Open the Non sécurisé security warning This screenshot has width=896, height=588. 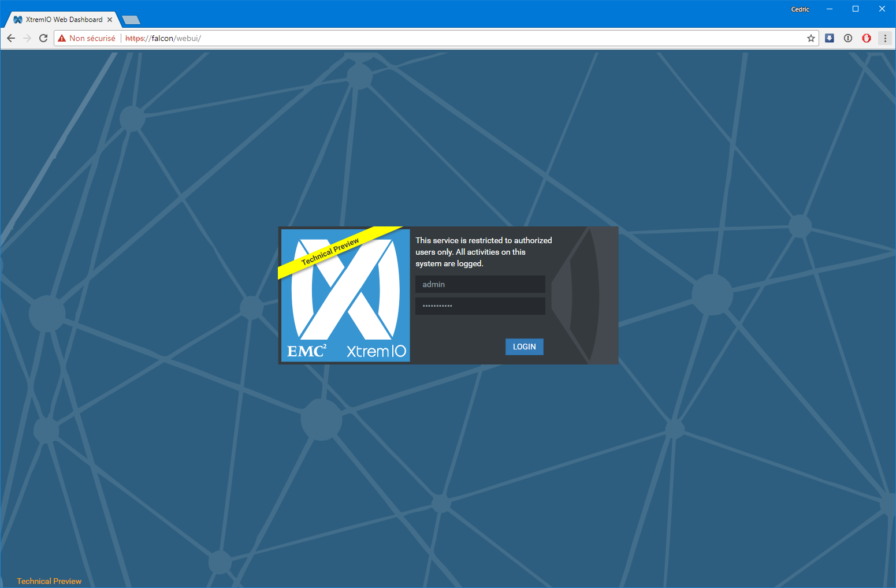[87, 38]
